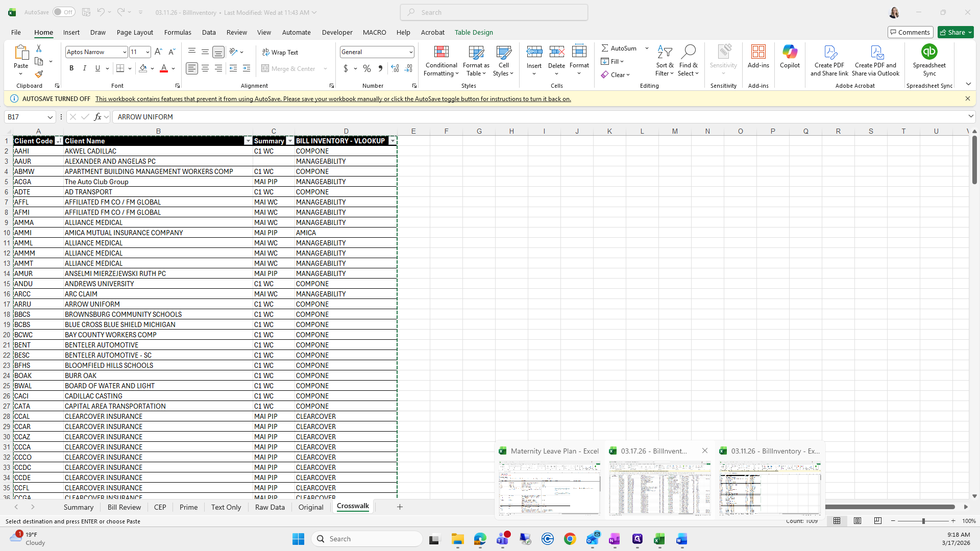The image size is (980, 551).
Task: Toggle Wrap Text on the selected cell
Action: point(280,52)
